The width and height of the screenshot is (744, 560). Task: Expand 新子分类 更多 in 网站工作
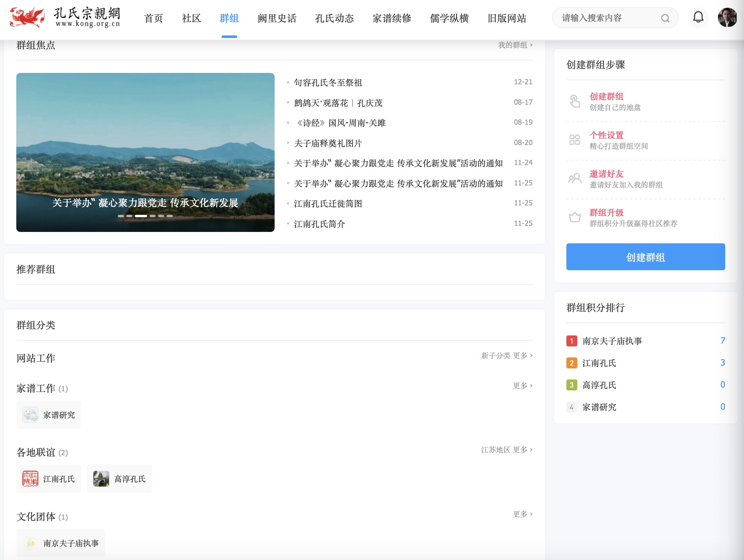(x=507, y=355)
